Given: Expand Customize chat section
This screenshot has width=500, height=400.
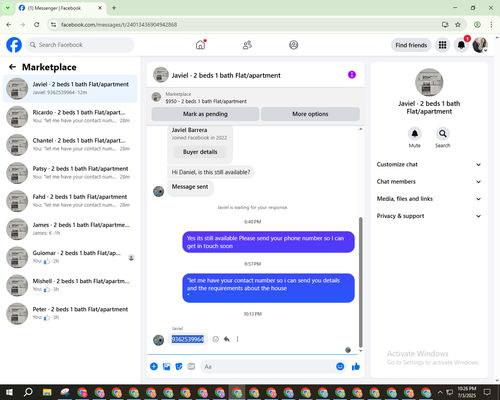Looking at the screenshot, I should pyautogui.click(x=429, y=164).
